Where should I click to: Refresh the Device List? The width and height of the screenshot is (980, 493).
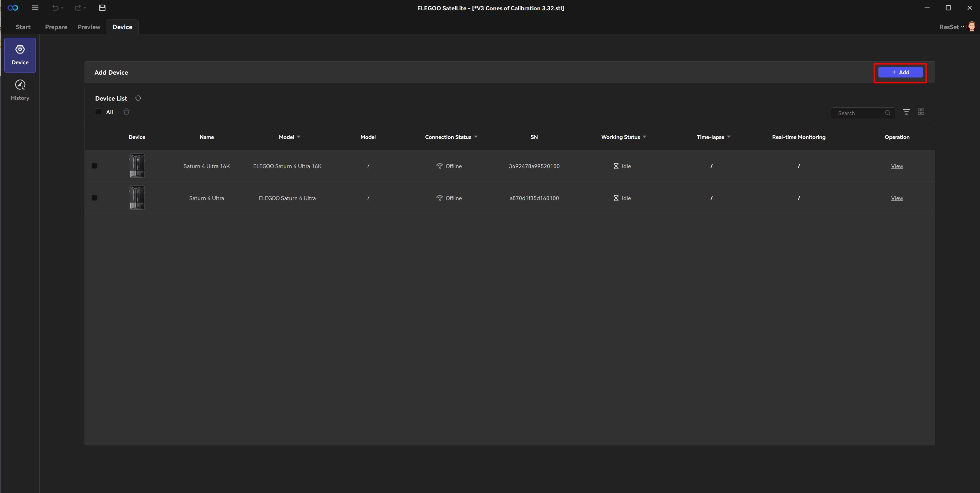(138, 98)
